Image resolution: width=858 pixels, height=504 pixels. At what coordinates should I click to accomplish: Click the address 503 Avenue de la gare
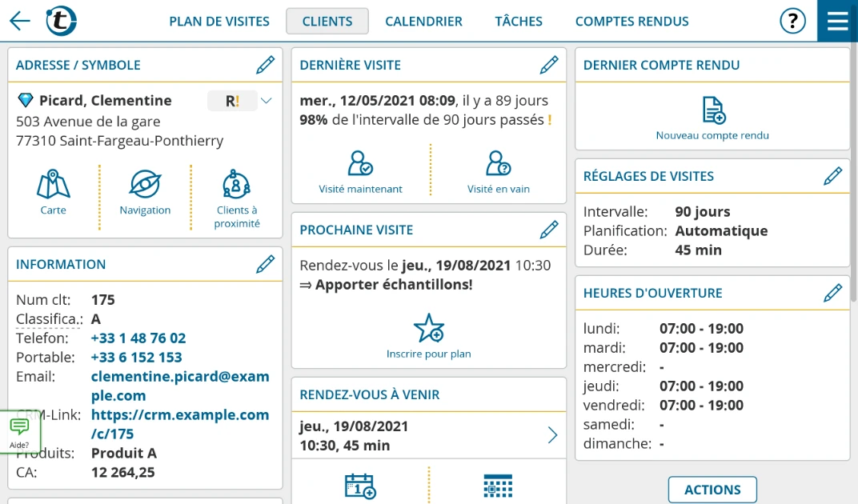tap(88, 121)
